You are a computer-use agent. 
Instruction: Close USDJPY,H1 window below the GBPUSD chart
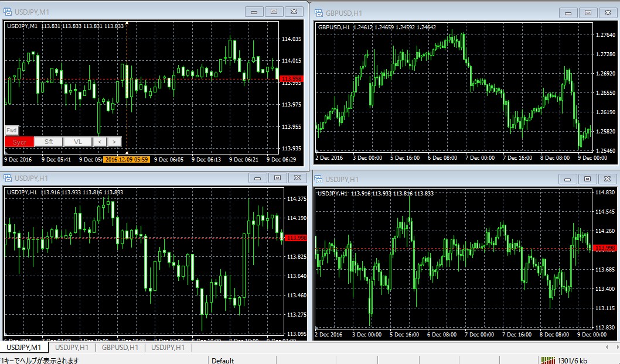[x=607, y=179]
